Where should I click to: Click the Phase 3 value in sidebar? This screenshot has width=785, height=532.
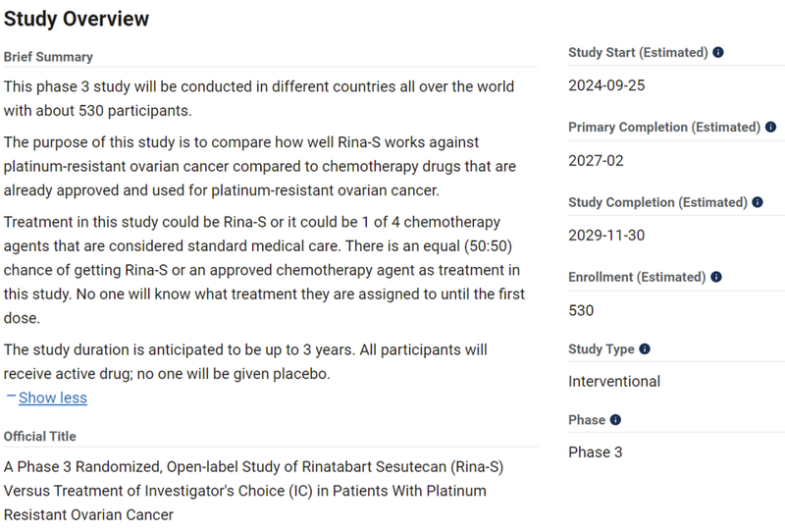tap(595, 452)
